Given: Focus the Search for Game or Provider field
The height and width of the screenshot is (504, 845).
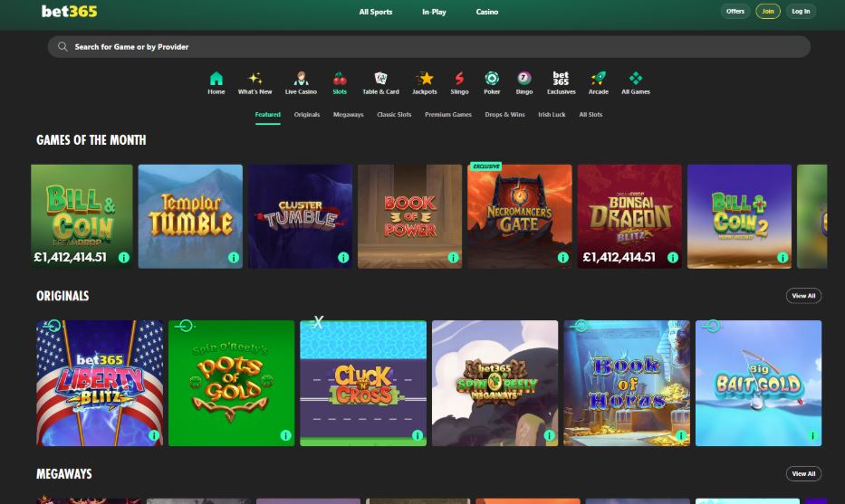Looking at the screenshot, I should (x=429, y=47).
